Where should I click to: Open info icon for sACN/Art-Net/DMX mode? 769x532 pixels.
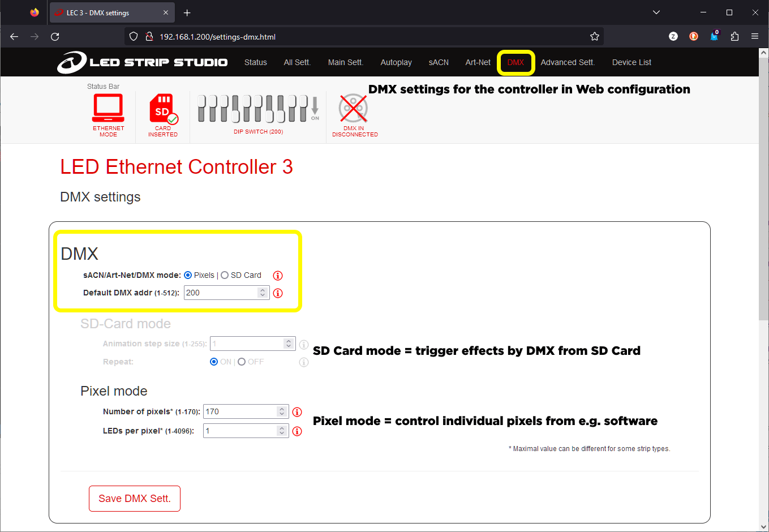click(278, 276)
